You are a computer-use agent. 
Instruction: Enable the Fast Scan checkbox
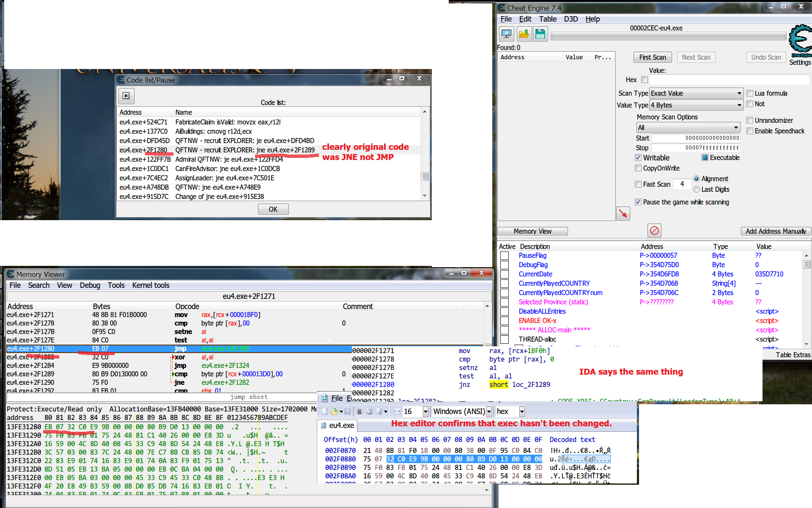click(638, 184)
